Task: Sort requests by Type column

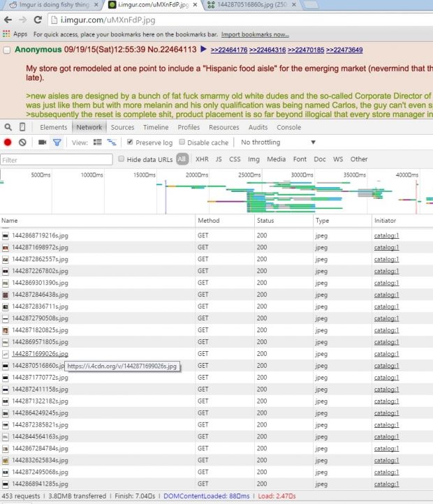Action: [x=342, y=221]
